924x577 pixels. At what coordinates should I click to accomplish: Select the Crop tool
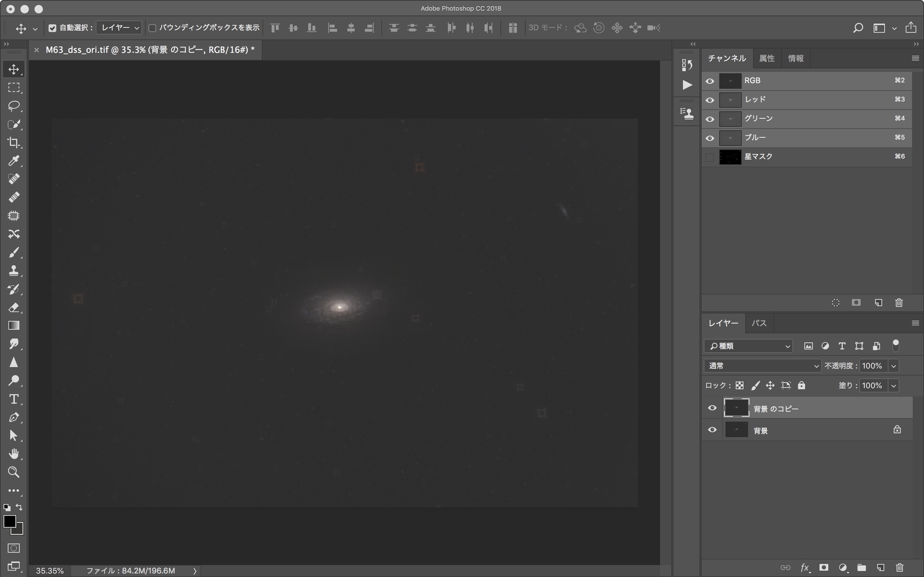[14, 143]
